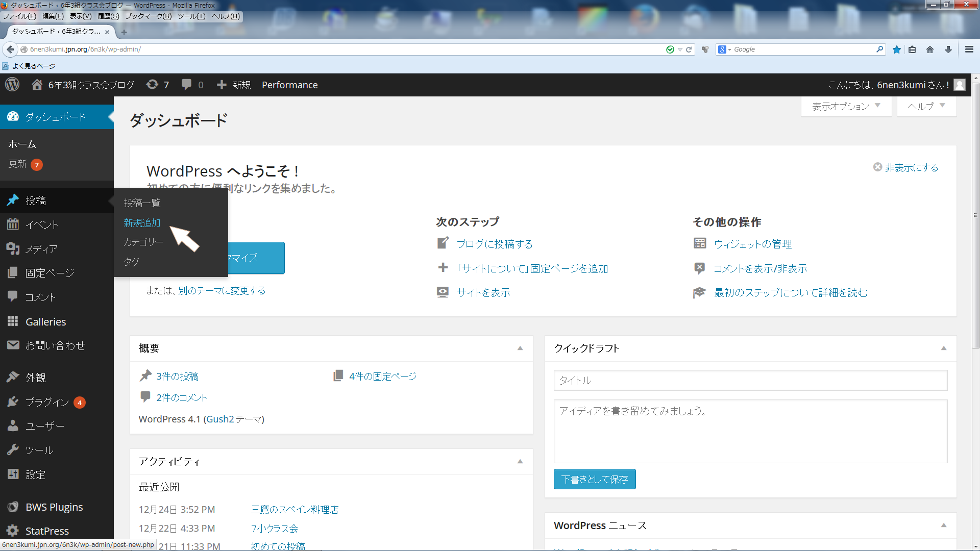The height and width of the screenshot is (551, 980).
Task: Select タグ in the 投稿 flyout
Action: 131,262
